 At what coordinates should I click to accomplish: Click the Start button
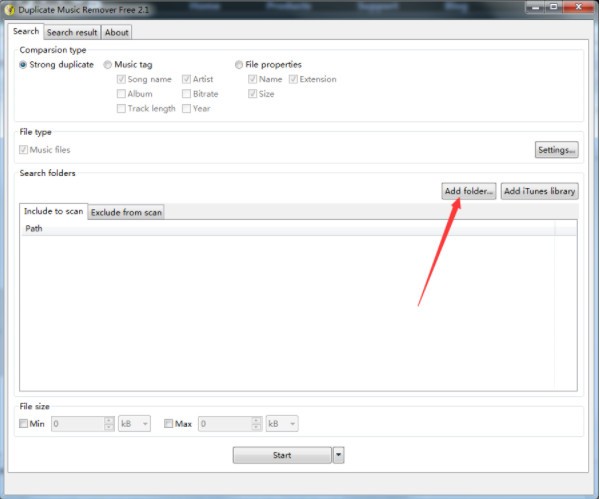(x=282, y=455)
